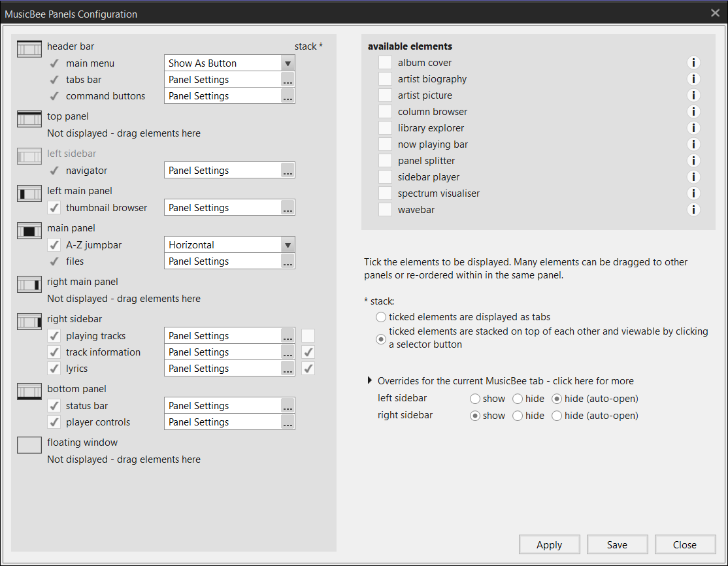
Task: Click the left main panel layout icon
Action: tap(29, 193)
